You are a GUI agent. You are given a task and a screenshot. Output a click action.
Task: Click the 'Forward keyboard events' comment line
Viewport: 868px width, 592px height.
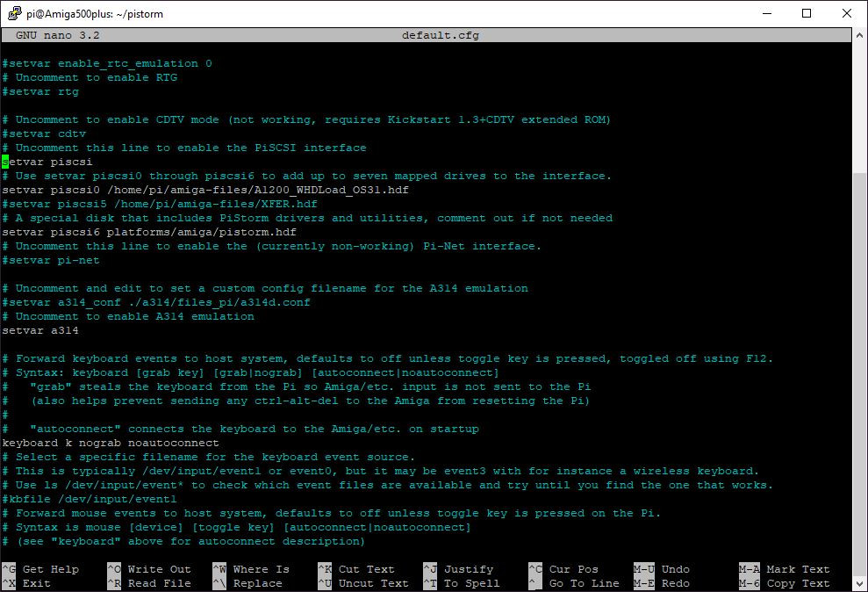388,359
